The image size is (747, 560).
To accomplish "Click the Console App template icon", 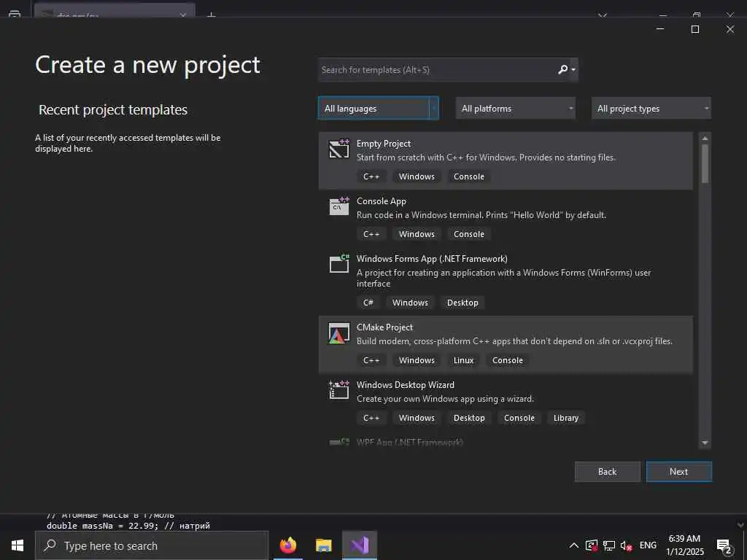I will [x=339, y=206].
